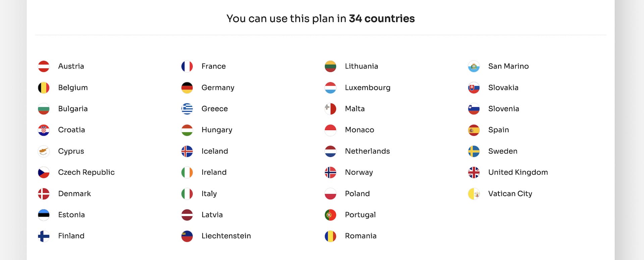Image resolution: width=644 pixels, height=260 pixels.
Task: Select the Liechtenstein flag icon
Action: (x=187, y=236)
